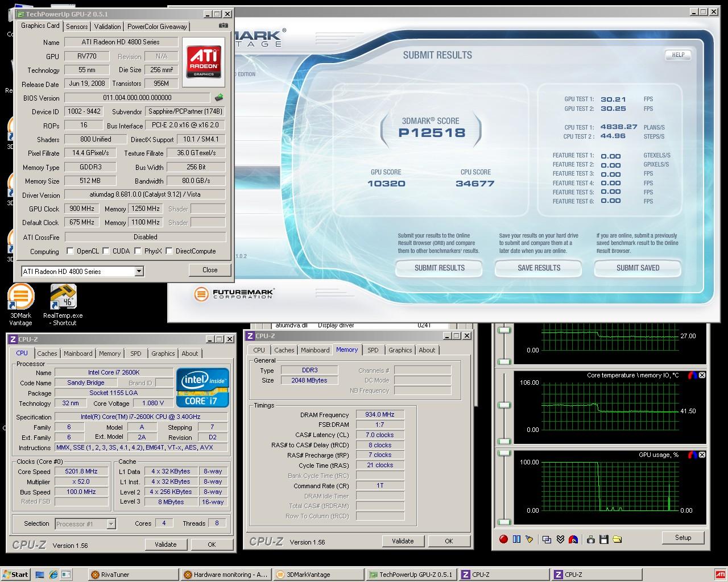728x582 pixels.
Task: Toggle the CUDA checkbox in GPU-Z
Action: point(106,251)
